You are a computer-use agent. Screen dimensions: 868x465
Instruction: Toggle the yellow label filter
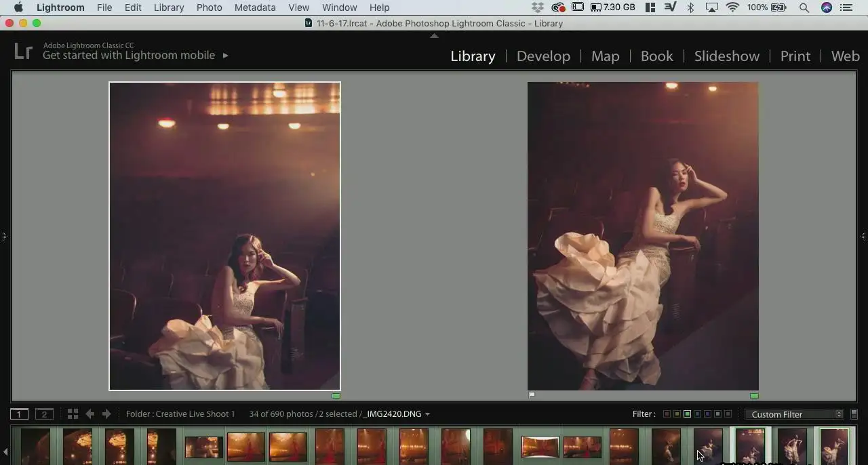(677, 414)
